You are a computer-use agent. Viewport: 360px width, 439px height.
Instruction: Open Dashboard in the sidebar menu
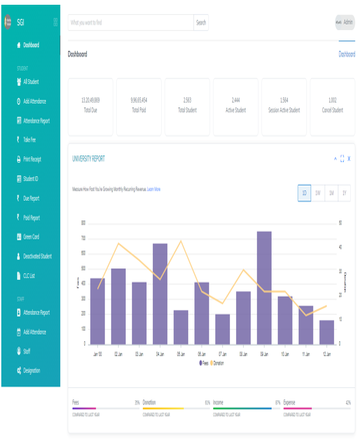(x=31, y=45)
